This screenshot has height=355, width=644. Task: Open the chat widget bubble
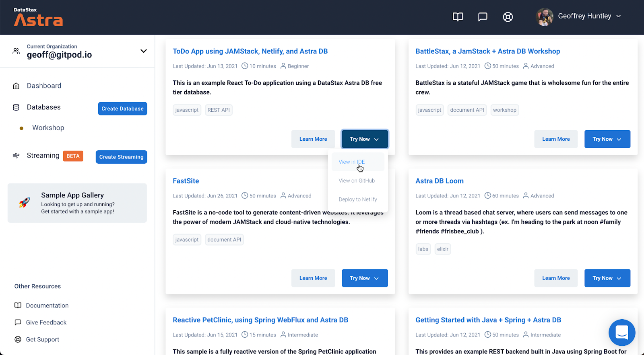click(x=622, y=332)
